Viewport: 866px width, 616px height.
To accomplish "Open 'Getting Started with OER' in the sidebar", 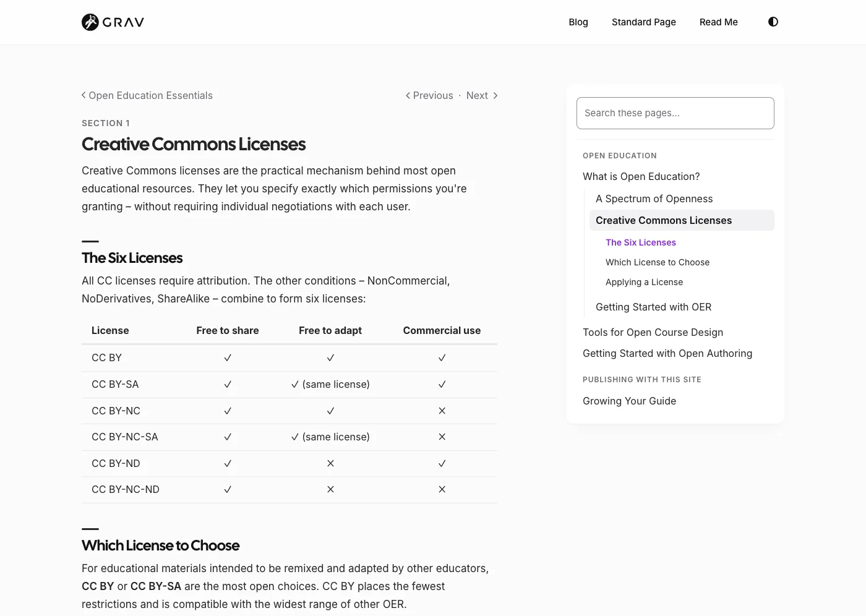I will click(654, 307).
